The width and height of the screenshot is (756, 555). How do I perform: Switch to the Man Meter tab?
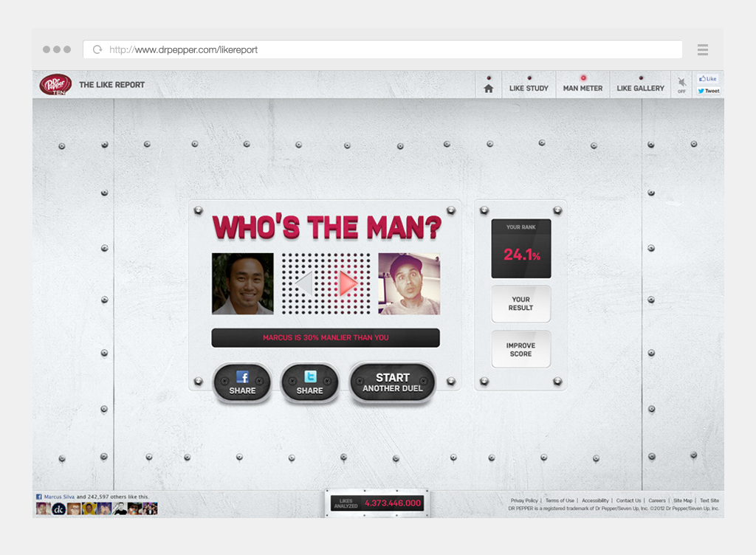583,88
